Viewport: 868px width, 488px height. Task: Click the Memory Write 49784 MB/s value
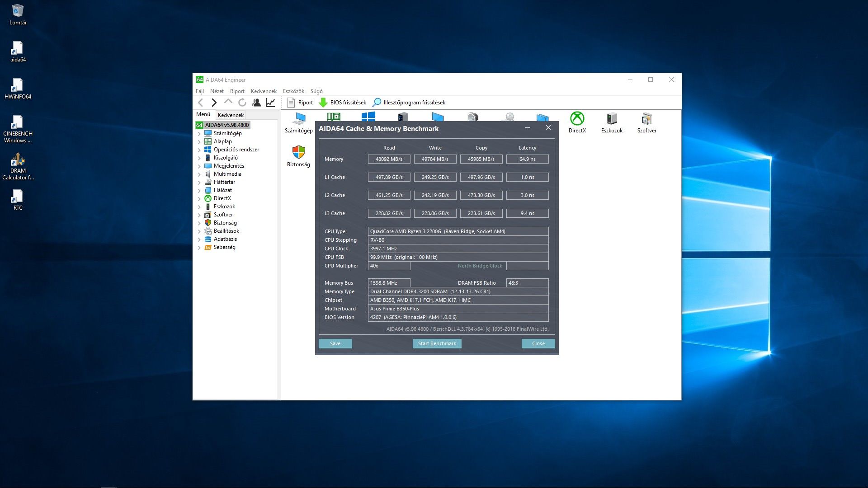(x=435, y=159)
